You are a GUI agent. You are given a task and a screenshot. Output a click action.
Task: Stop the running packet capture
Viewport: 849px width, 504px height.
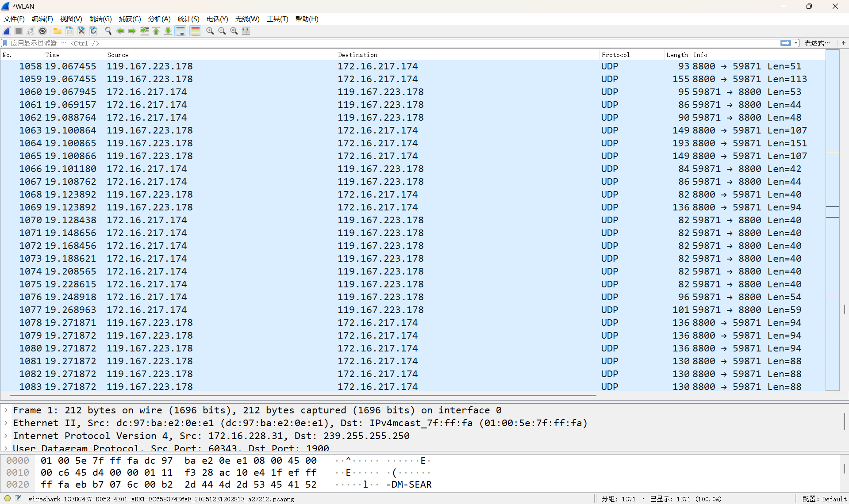pyautogui.click(x=19, y=31)
